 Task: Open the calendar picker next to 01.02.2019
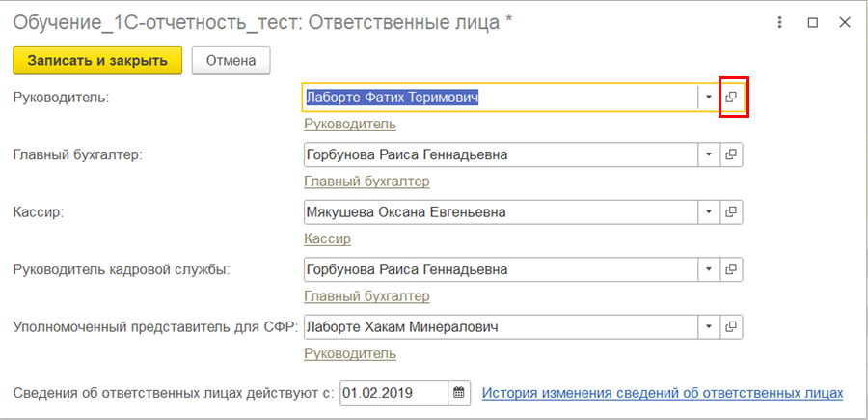point(459,393)
